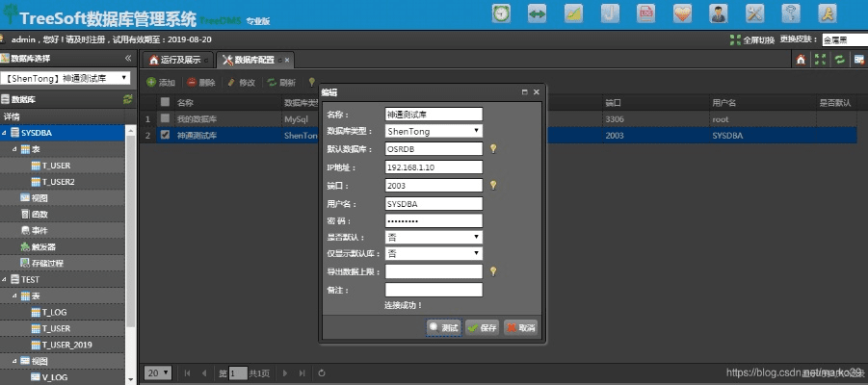Click the window panel icon at tab bar end

pos(859,60)
